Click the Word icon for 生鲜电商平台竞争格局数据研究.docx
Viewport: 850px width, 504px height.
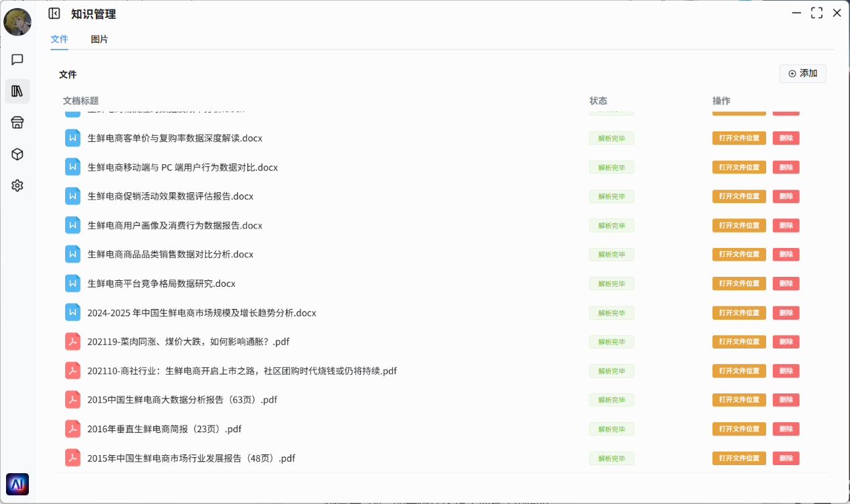(72, 283)
